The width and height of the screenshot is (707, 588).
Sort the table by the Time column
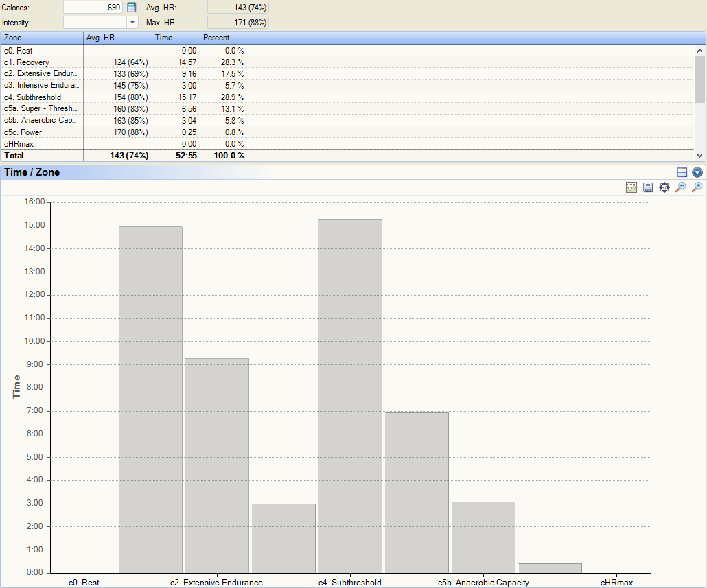pos(175,38)
